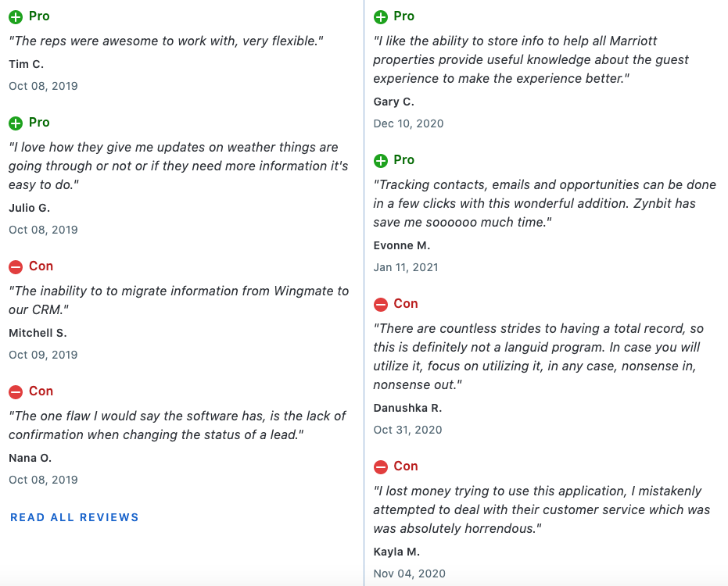Viewport: 728px width, 586px height.
Task: Select the Jan 11, 2021 review date
Action: pos(406,267)
